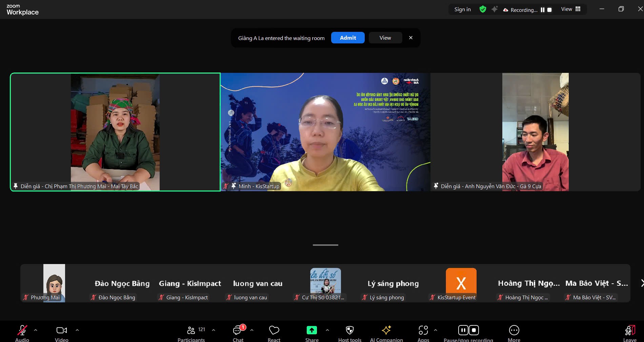Screen dimensions: 644x342
Task: Click the React heart icon
Action: click(274, 330)
